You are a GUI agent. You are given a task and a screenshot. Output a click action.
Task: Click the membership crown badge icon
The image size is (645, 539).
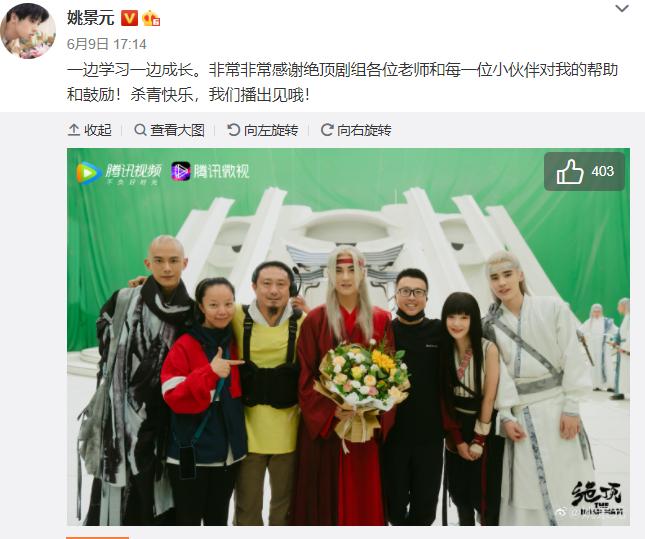point(151,18)
